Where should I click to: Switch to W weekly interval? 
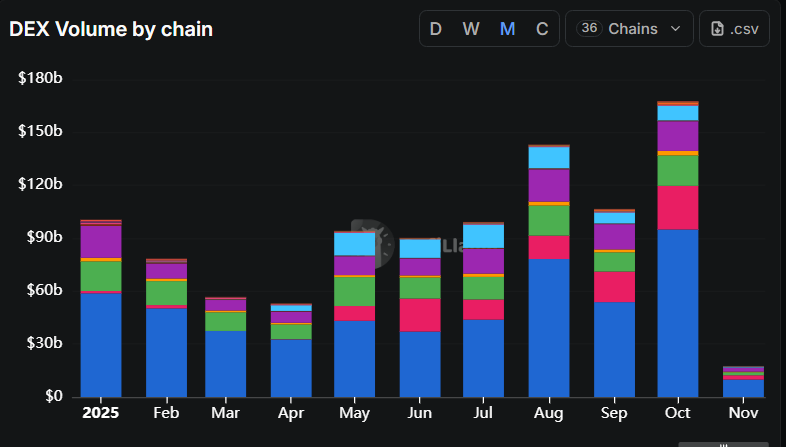coord(471,29)
